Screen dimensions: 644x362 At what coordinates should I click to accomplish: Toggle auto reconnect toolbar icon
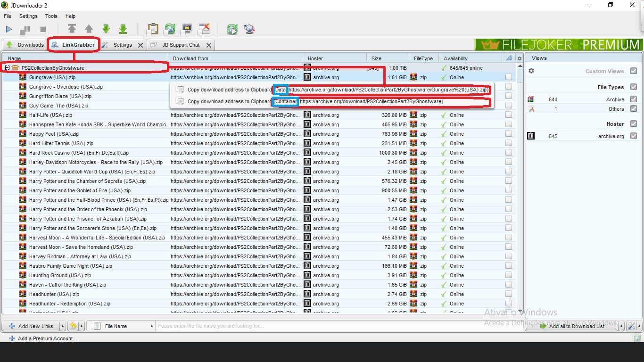tap(169, 29)
